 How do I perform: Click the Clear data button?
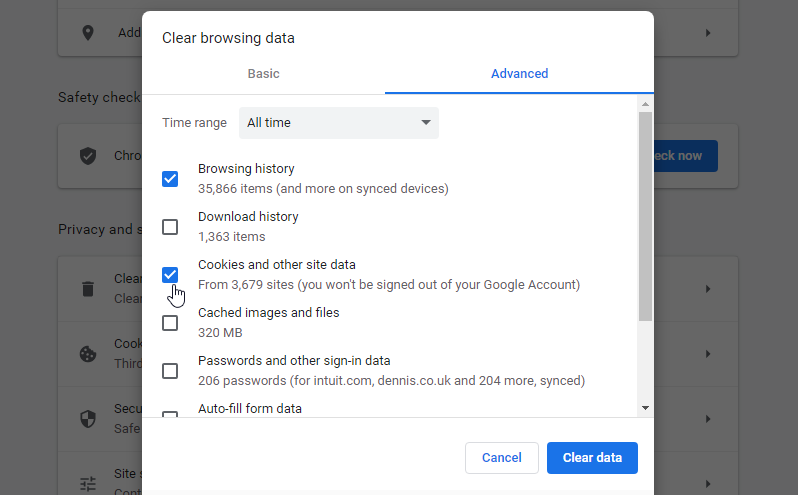(592, 458)
